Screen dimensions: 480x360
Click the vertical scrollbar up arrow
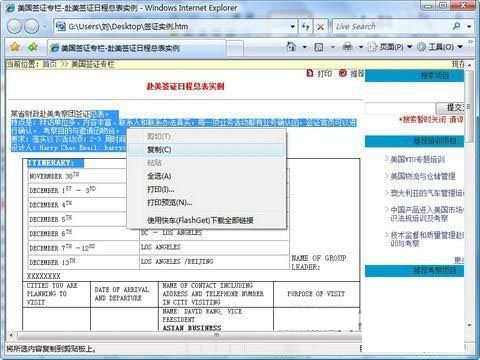(x=469, y=65)
